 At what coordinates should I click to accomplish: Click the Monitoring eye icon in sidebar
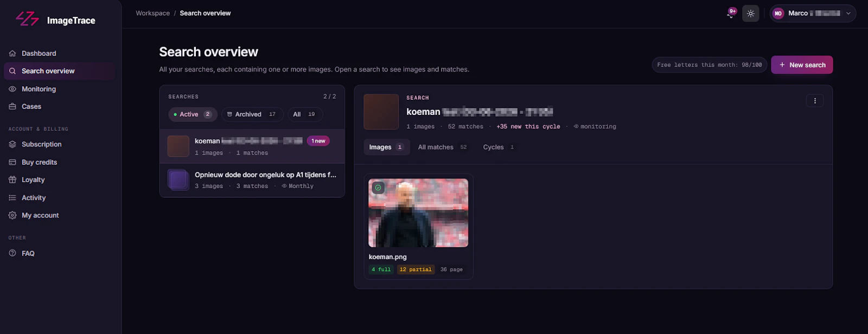click(12, 89)
